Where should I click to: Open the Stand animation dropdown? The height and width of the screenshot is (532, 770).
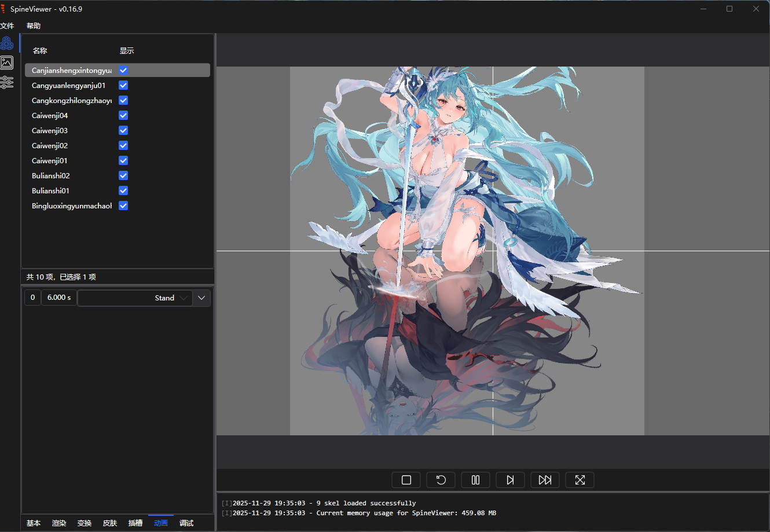point(135,298)
